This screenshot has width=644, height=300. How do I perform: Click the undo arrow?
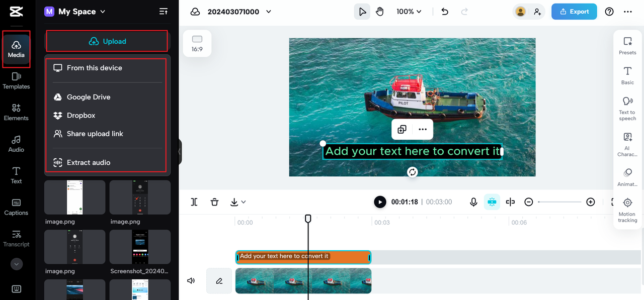pos(445,12)
